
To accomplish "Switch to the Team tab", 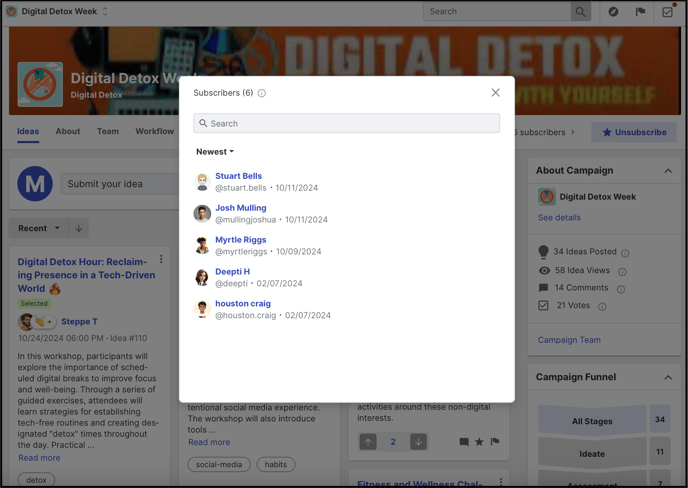I will pyautogui.click(x=108, y=131).
